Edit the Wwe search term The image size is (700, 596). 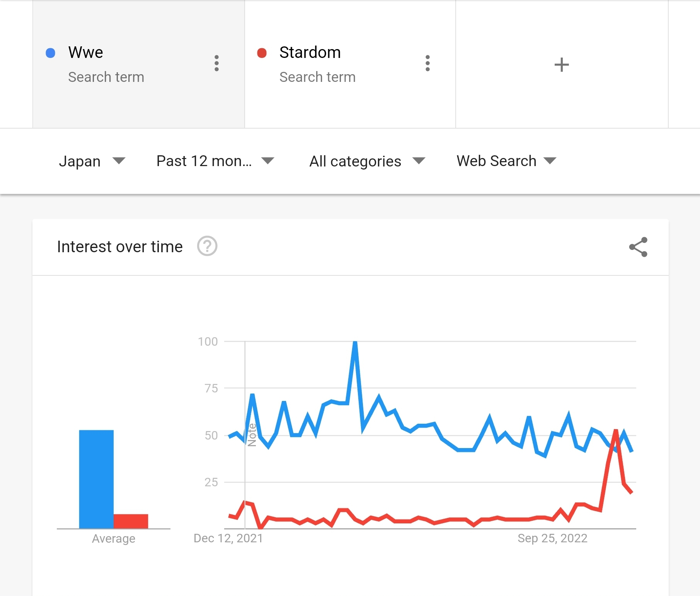click(86, 53)
